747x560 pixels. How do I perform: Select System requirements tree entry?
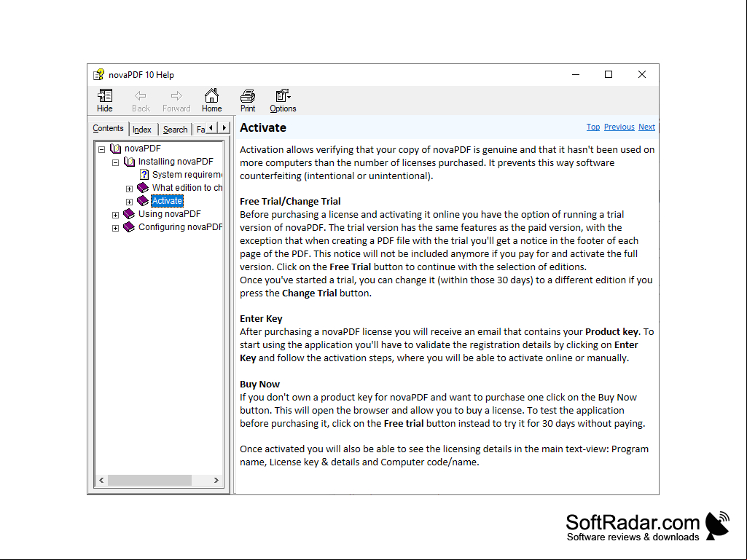pyautogui.click(x=187, y=175)
